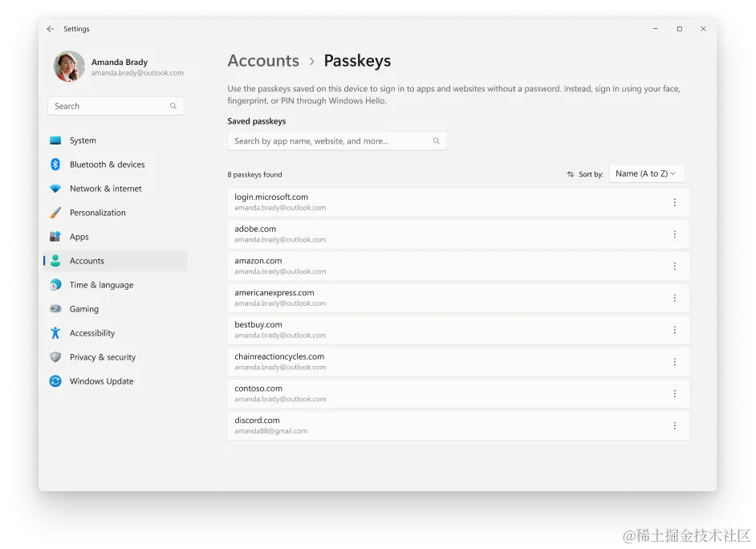
Task: Click the Time & language globe icon
Action: [x=55, y=285]
